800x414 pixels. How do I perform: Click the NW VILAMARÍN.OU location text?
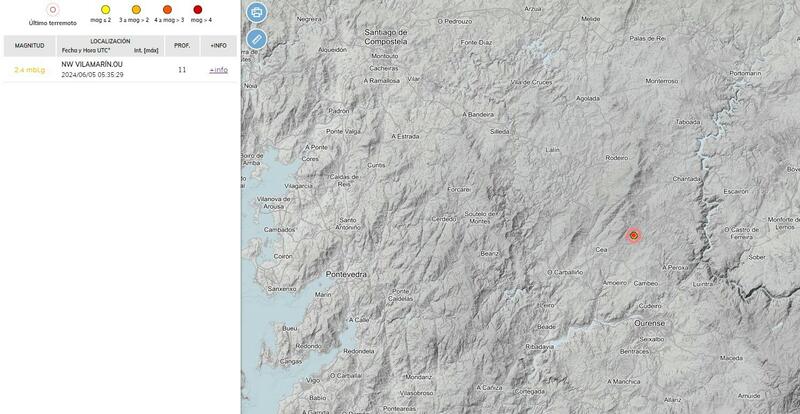click(x=92, y=64)
